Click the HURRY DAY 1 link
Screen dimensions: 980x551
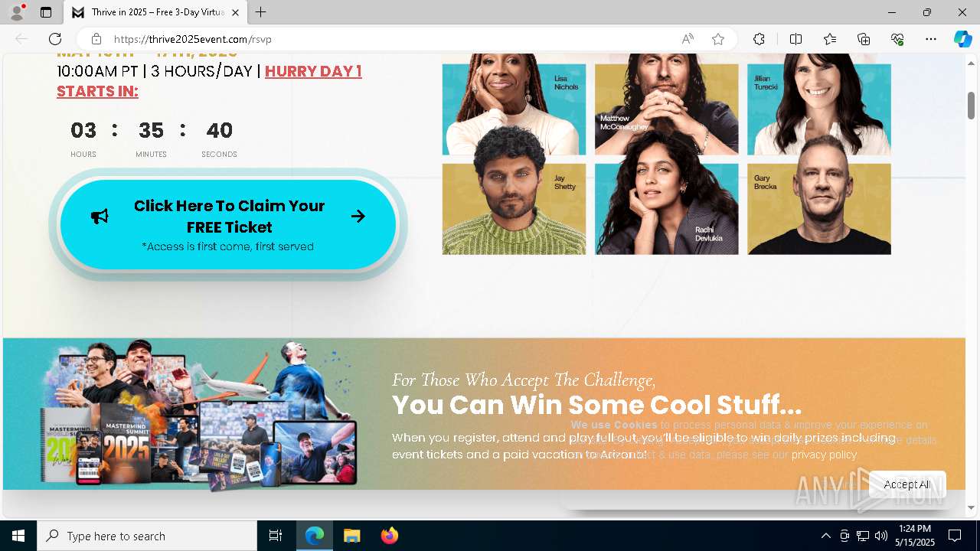click(313, 71)
